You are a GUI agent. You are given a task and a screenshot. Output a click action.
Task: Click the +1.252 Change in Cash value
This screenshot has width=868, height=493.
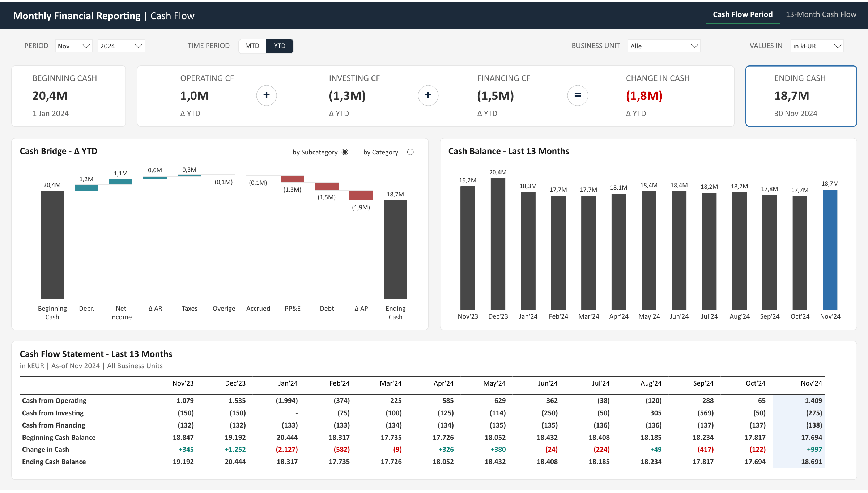click(235, 450)
